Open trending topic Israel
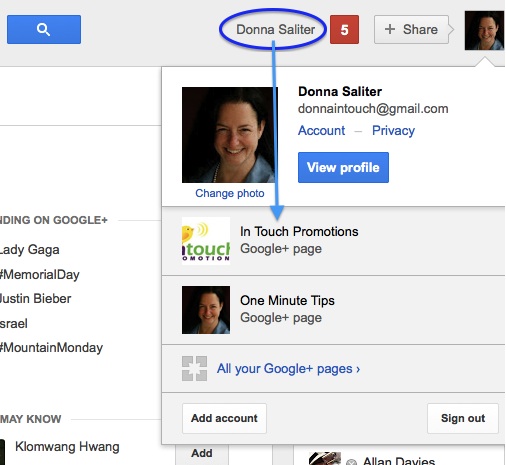The image size is (506, 465). pyautogui.click(x=14, y=323)
